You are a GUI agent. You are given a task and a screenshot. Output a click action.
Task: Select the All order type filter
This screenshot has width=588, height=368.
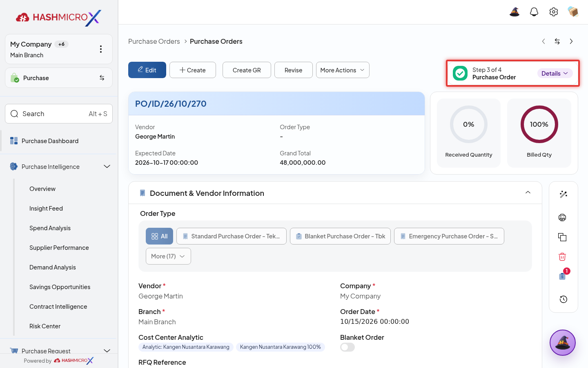point(159,236)
